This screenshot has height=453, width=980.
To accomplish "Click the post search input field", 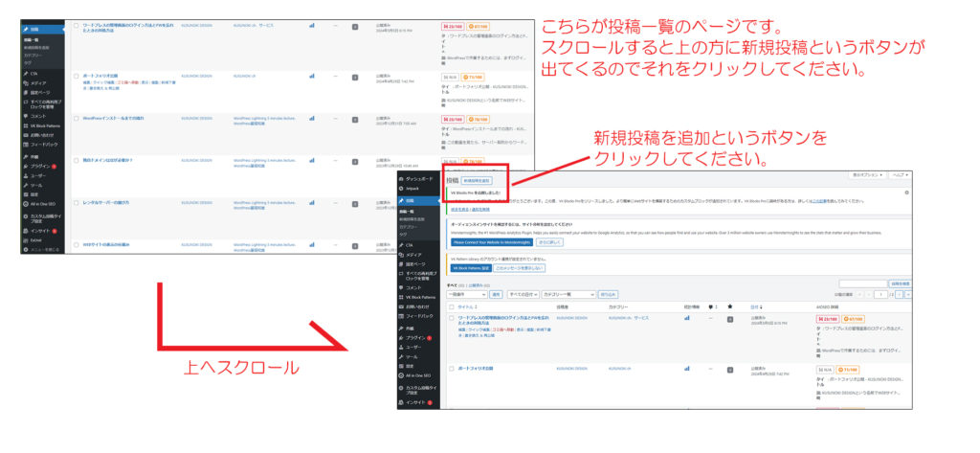I will pos(861,283).
